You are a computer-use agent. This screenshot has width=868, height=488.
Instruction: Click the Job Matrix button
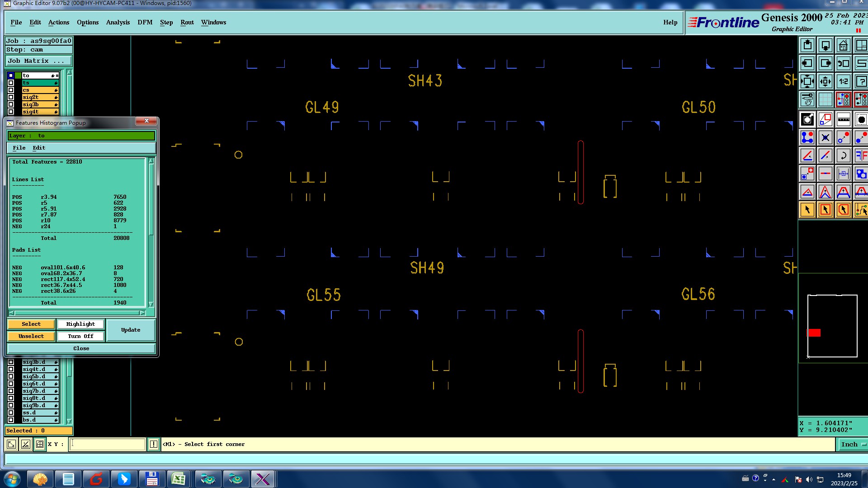click(38, 61)
